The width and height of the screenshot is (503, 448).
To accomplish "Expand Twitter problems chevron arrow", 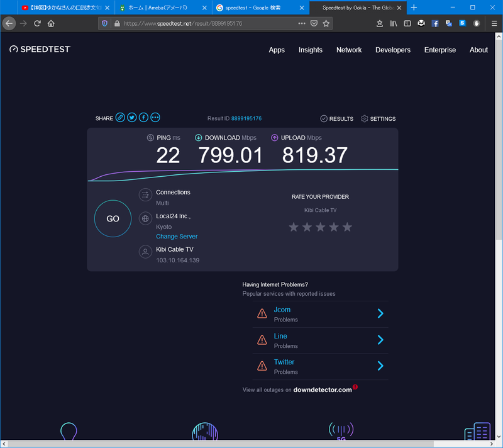I will tap(380, 366).
